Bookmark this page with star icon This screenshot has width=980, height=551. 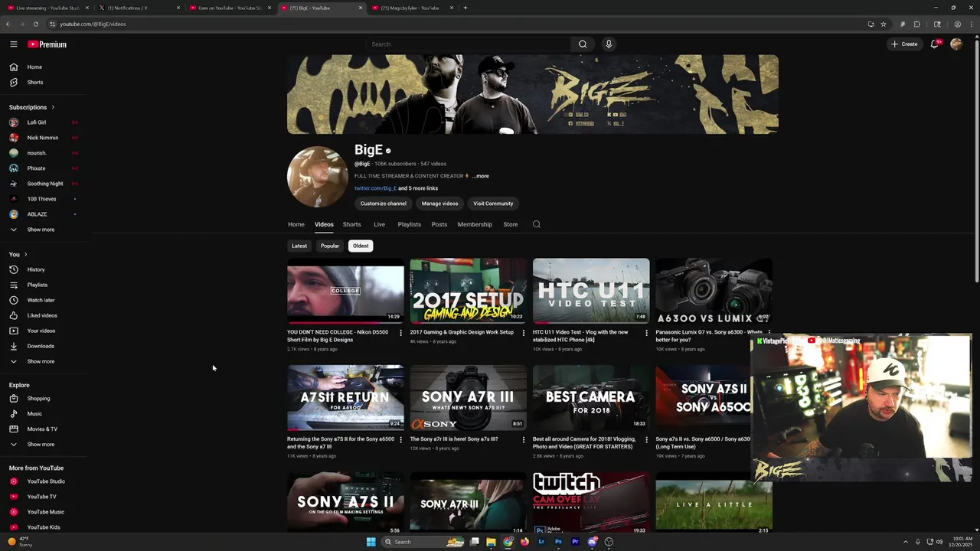pyautogui.click(x=884, y=24)
